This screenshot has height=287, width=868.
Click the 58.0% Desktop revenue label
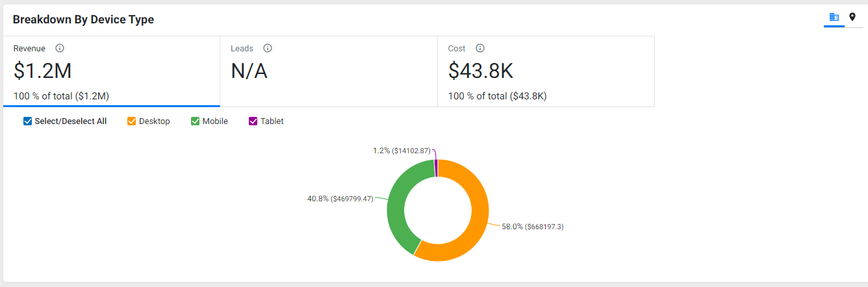point(532,227)
